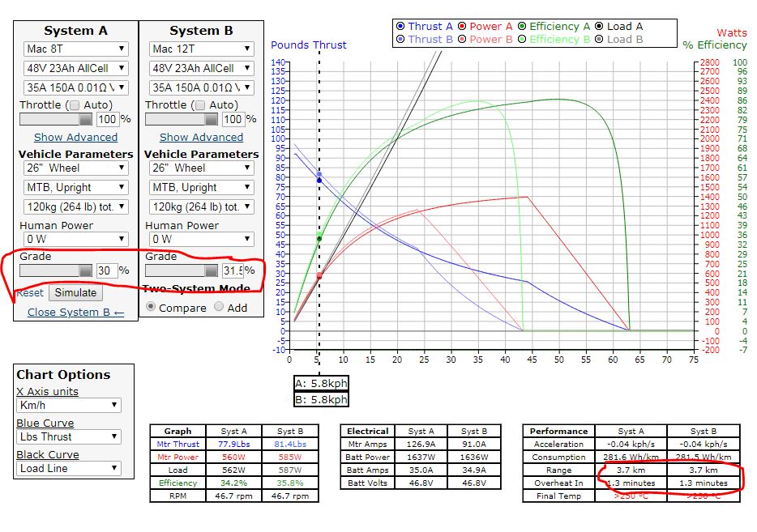Click System A grade value field 30

107,270
